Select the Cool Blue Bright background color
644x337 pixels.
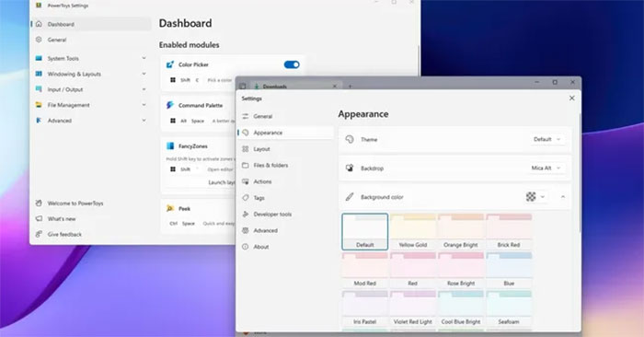coord(461,308)
